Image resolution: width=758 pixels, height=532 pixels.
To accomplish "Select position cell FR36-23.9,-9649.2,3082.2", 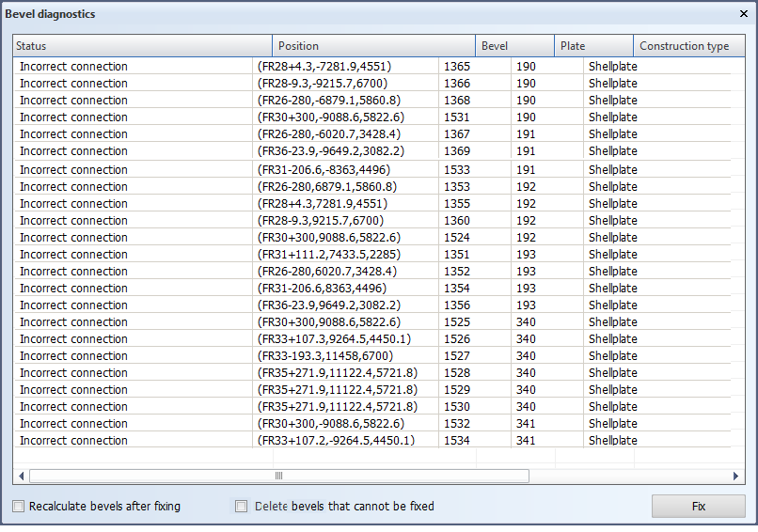I will (x=330, y=151).
